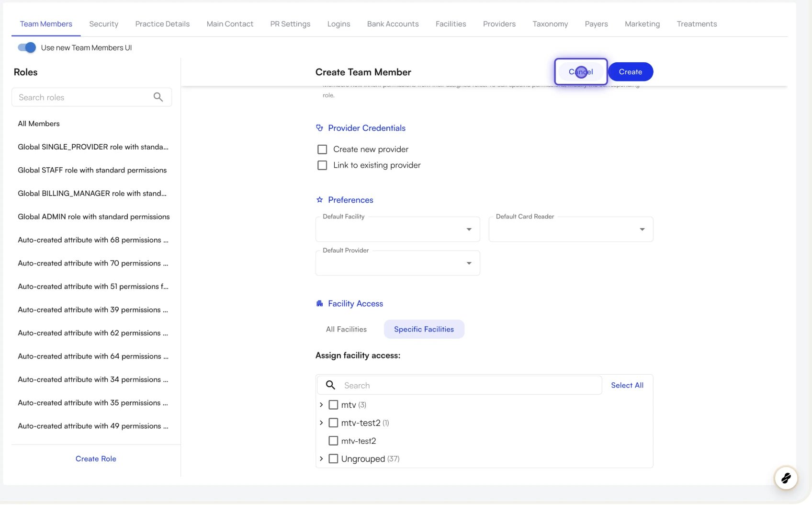Screen dimensions: 812x505
Task: Select Global STAFF role with standard permissions
Action: tap(91, 170)
